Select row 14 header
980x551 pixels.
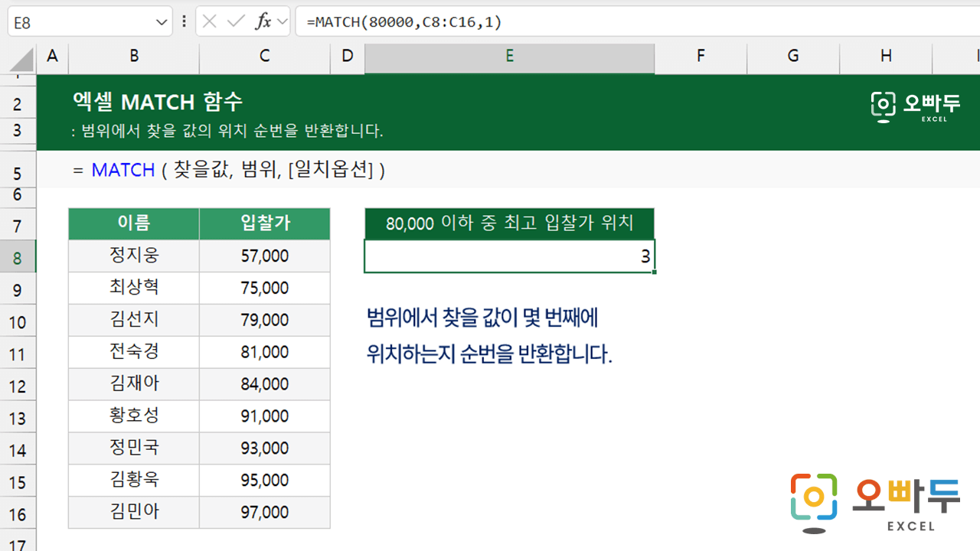click(18, 450)
